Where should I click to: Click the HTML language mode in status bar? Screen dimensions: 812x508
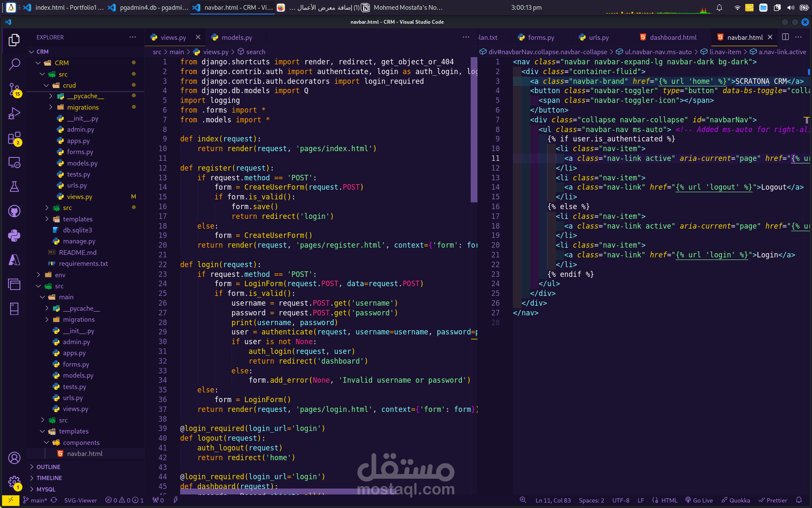point(669,500)
